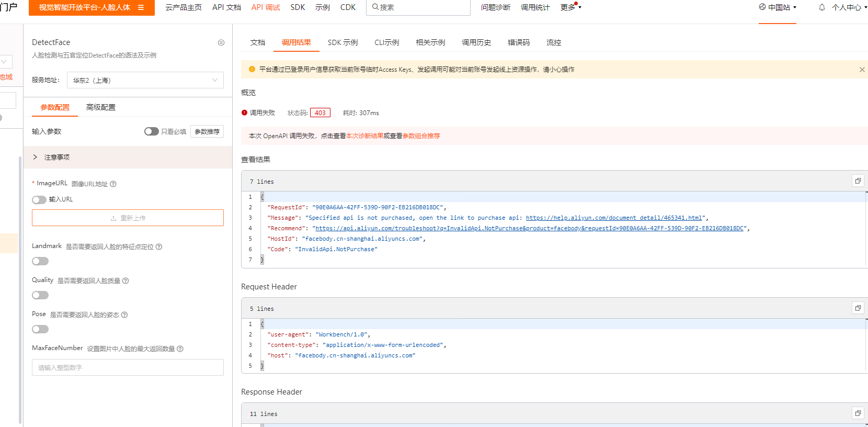Open the 参数组合推荐 link
Image resolution: width=868 pixels, height=427 pixels.
[x=421, y=136]
